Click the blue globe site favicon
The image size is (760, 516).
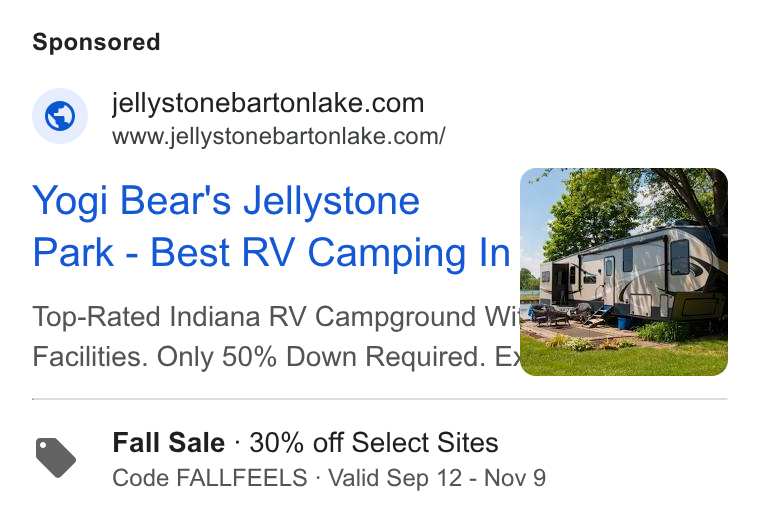tap(60, 116)
